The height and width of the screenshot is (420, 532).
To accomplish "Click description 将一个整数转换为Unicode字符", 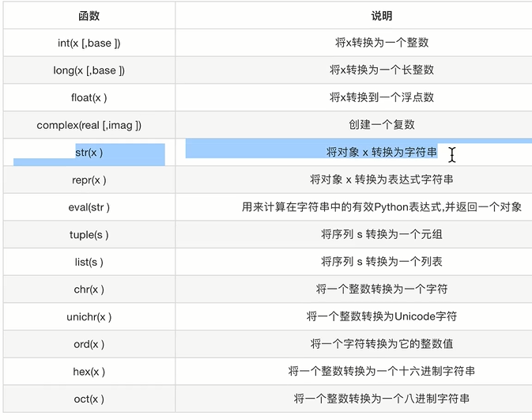I will (382, 316).
